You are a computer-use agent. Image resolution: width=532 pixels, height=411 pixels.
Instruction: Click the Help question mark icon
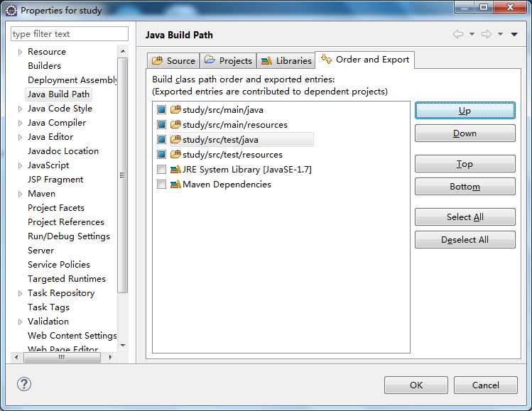point(24,384)
